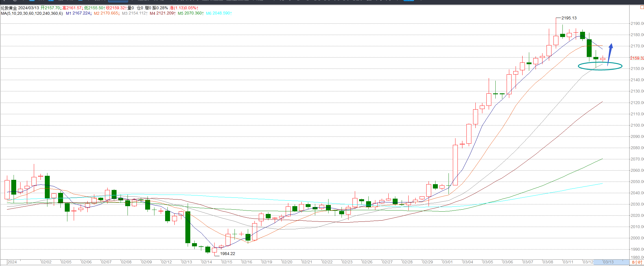Click the 02/26 date on time axis
Viewport: 644px width, 266px height.
367,262
